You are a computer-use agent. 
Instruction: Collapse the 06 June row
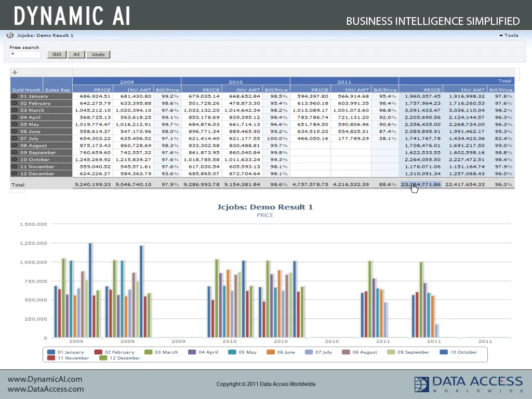tap(14, 131)
